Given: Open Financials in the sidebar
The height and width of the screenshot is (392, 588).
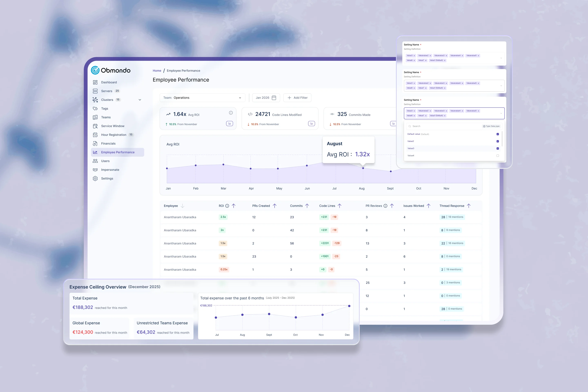Looking at the screenshot, I should click(108, 144).
